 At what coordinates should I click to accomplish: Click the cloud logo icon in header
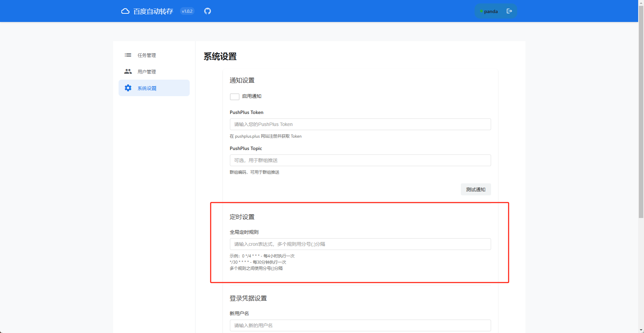click(x=125, y=11)
